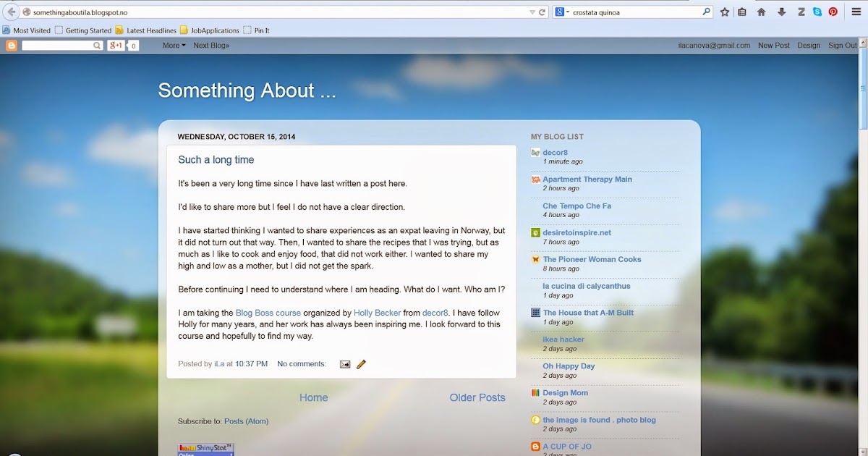Screen dimensions: 868x456
Task: Open Design Mom blog link
Action: 566,394
